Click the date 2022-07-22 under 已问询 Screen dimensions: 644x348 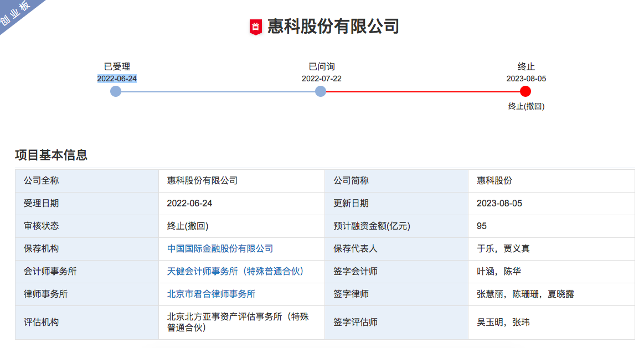pyautogui.click(x=322, y=79)
